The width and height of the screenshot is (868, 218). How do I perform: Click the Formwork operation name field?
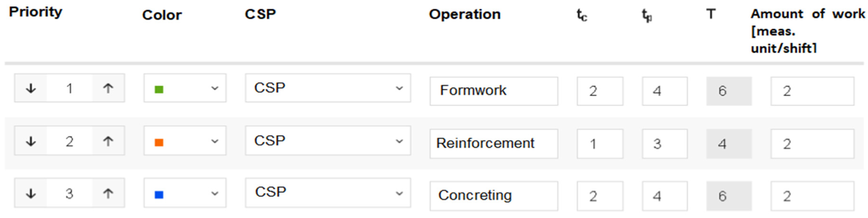(493, 91)
